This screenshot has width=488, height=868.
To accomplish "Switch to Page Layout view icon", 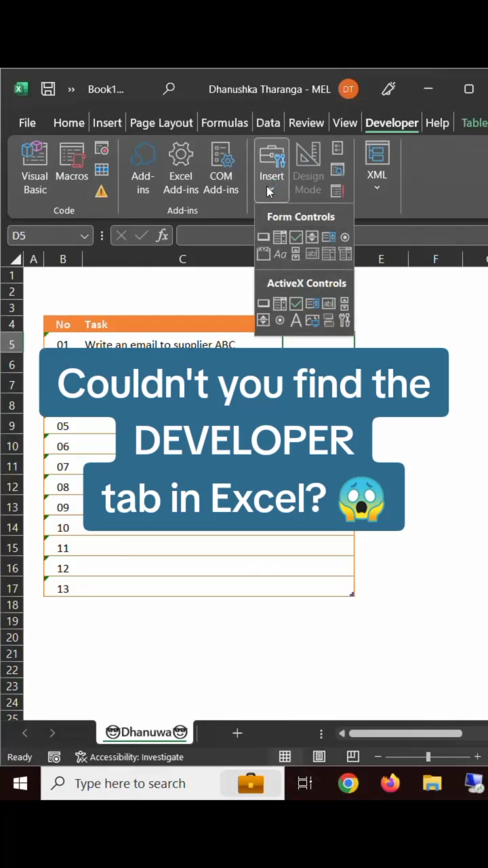I will pos(319,757).
